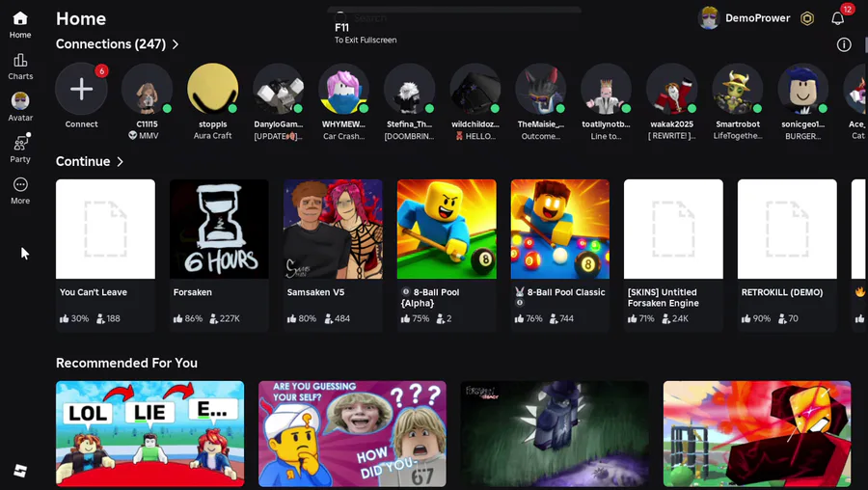Viewport: 868px width, 490px height.
Task: Open 8-Ball Pool Classic thumbnail
Action: point(560,229)
